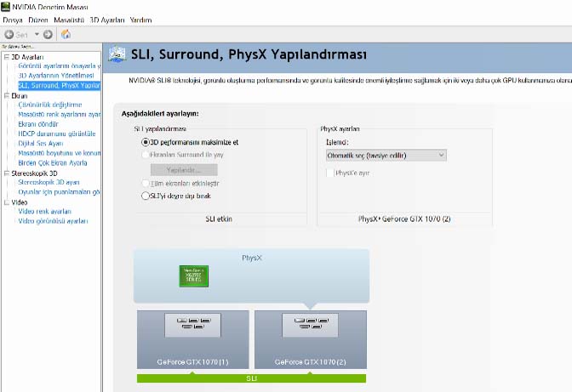Click the green NVIDIA PhysX chip icon
Image resolution: width=572 pixels, height=392 pixels.
192,276
